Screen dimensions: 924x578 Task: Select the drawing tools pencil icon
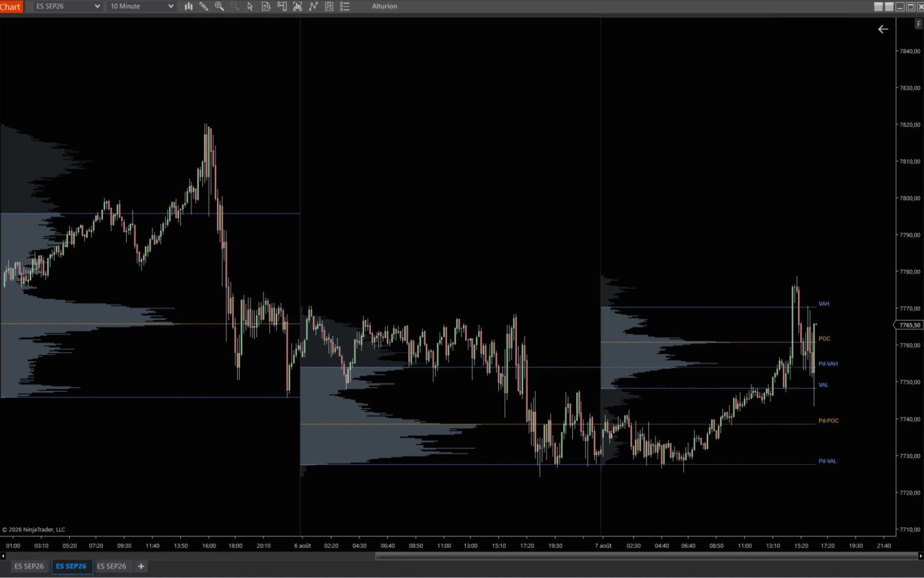204,6
